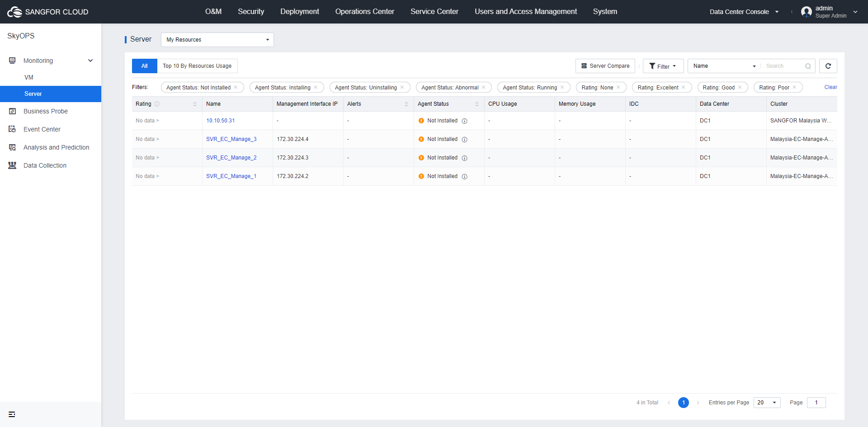Click the refresh button

coord(828,66)
